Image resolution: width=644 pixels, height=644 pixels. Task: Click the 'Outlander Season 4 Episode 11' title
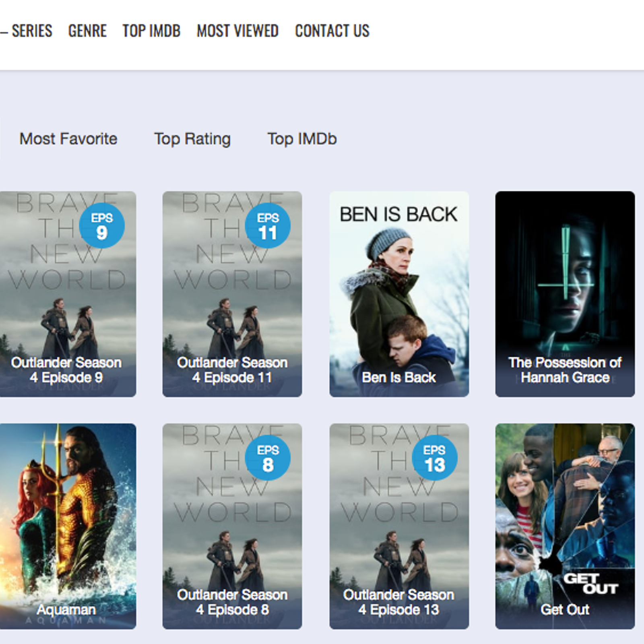(x=232, y=370)
